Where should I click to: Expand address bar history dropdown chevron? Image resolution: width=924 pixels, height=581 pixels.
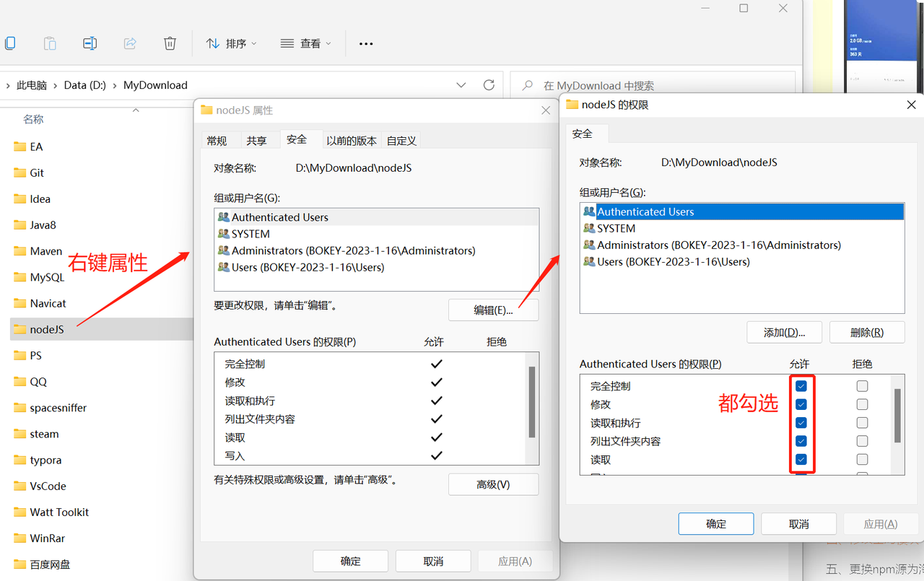pos(461,85)
